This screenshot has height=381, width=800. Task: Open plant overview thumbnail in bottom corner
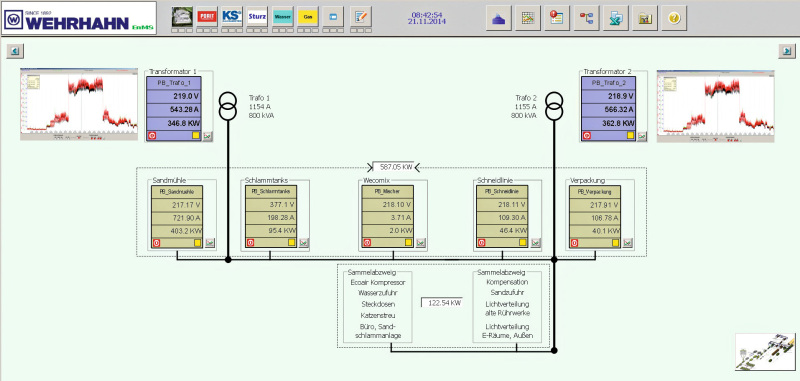pos(765,351)
